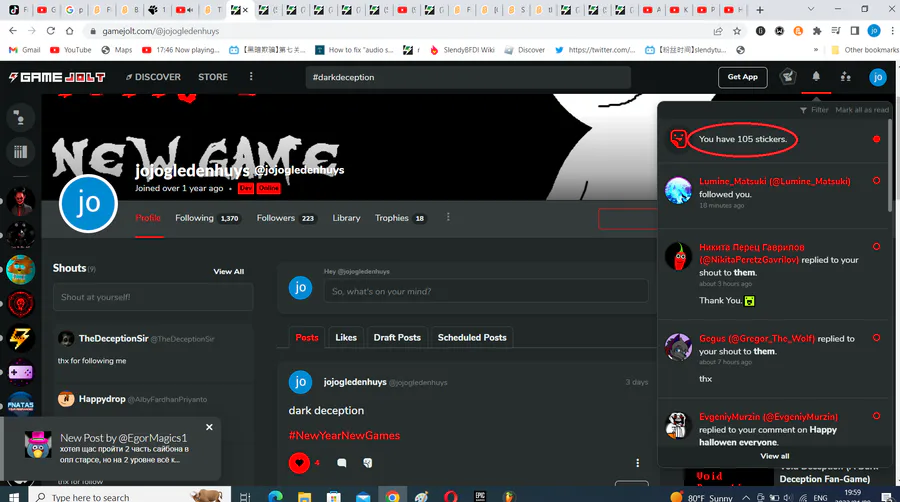Image resolution: width=900 pixels, height=502 pixels.
Task: Open File Explorer from taskbar
Action: point(304,496)
